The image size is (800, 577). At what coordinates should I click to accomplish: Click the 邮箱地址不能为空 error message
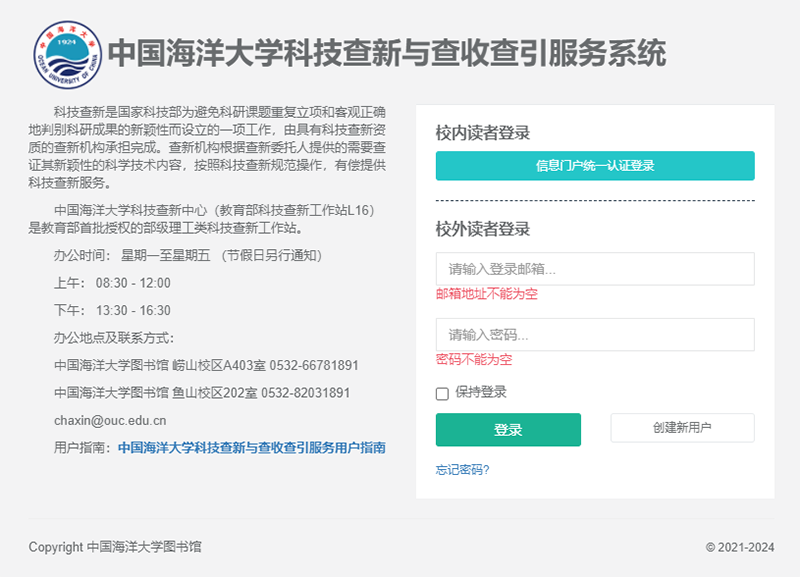pos(487,294)
